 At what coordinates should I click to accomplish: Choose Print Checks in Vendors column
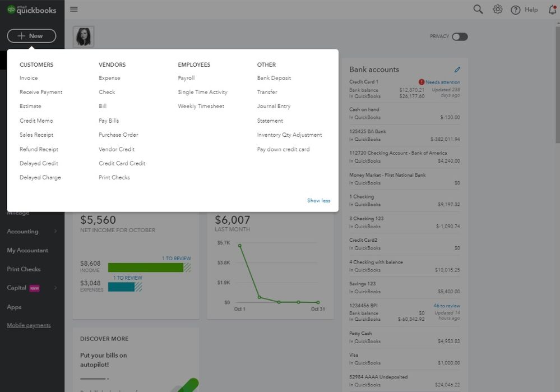[114, 177]
